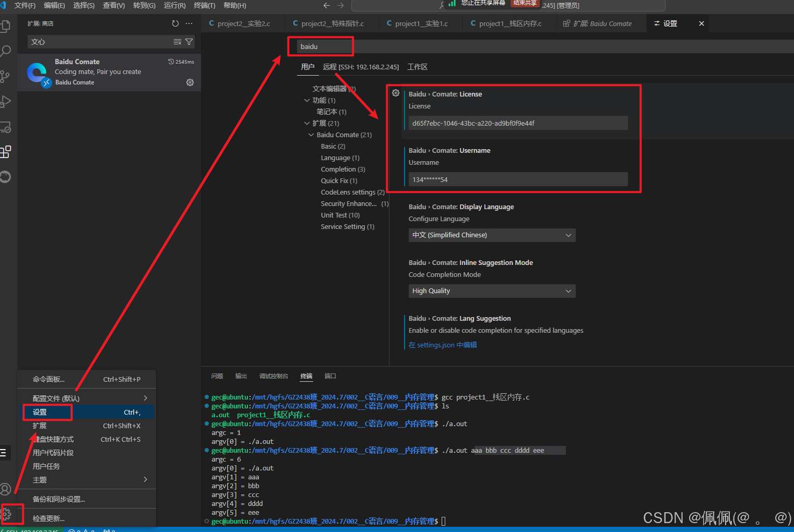Open 编辑(E) menu
This screenshot has width=794, height=532.
(54, 5)
